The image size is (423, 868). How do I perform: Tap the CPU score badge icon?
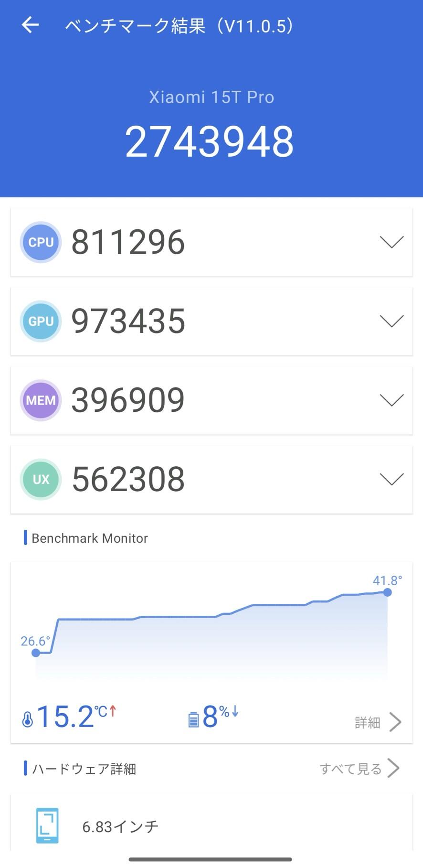click(x=41, y=242)
